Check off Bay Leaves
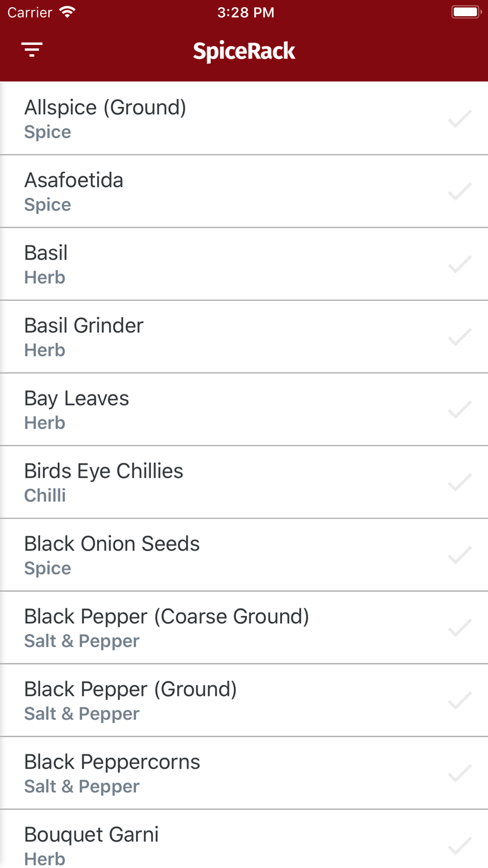 pos(460,410)
